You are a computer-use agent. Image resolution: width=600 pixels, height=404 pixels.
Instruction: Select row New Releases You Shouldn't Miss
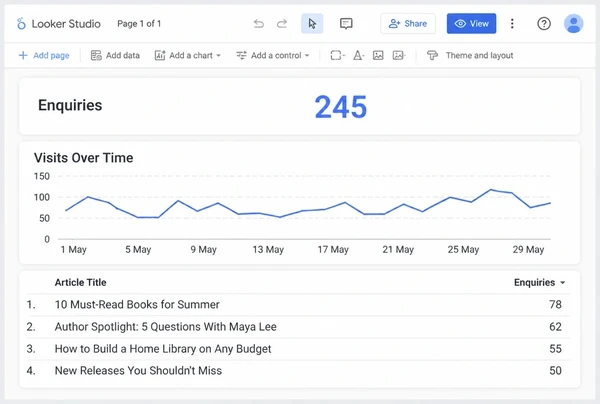click(x=298, y=371)
